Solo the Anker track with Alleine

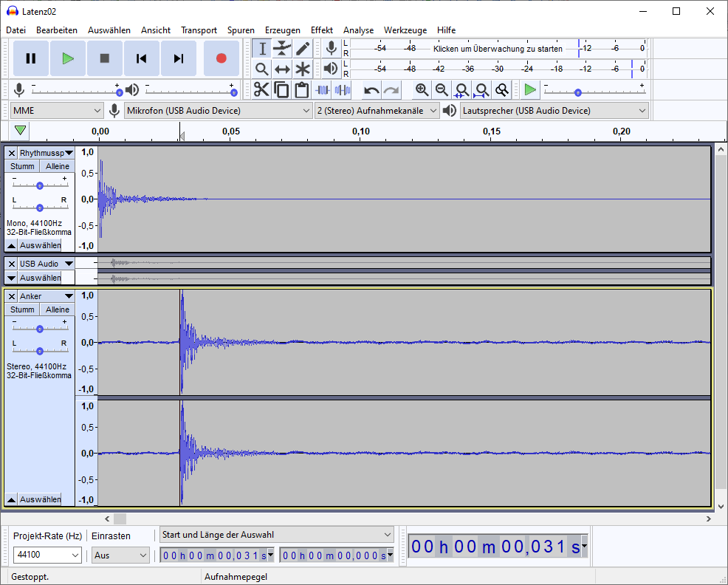tap(58, 309)
